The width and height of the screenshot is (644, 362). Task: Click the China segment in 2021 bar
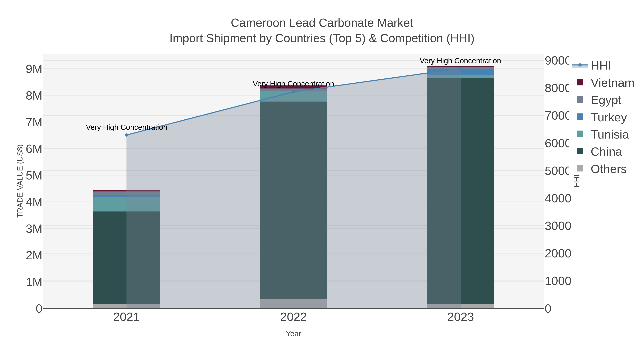point(126,258)
